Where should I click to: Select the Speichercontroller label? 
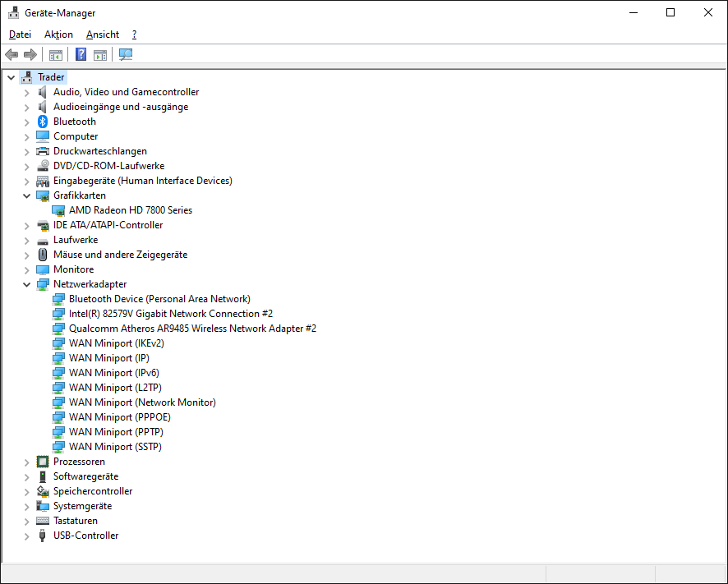click(x=93, y=491)
